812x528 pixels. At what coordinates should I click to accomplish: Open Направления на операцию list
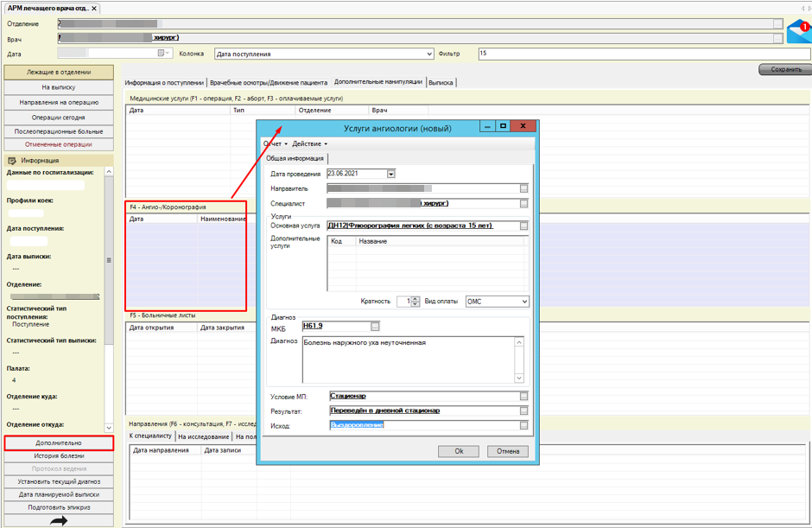[59, 103]
